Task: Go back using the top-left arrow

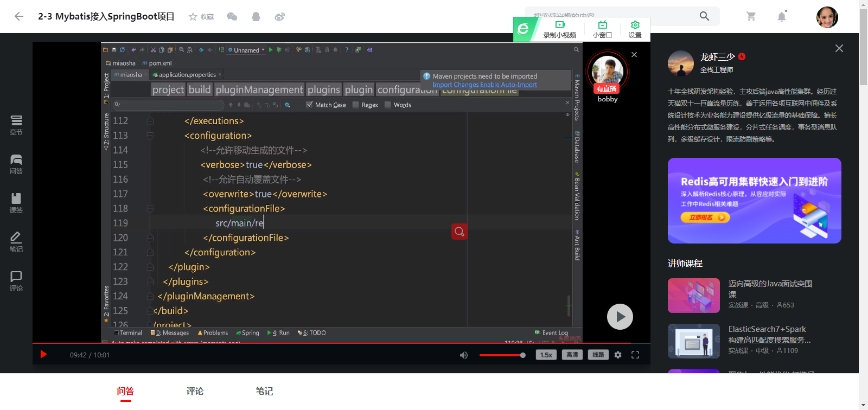Action: coord(19,16)
